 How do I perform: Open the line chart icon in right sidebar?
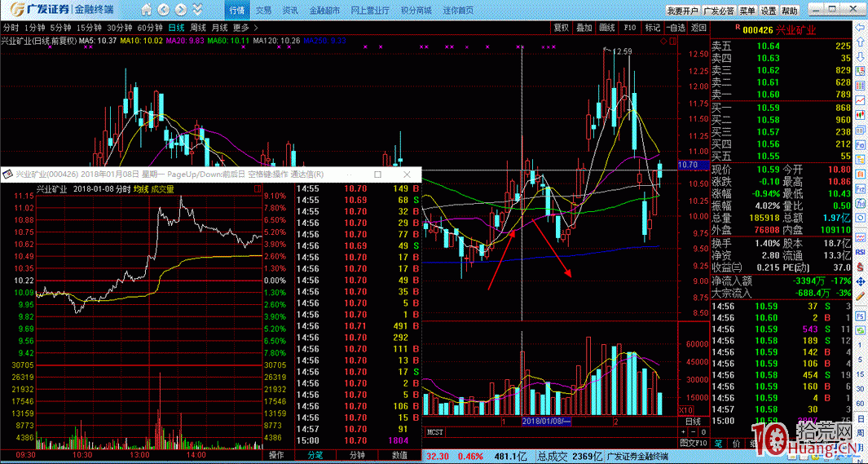point(860,100)
